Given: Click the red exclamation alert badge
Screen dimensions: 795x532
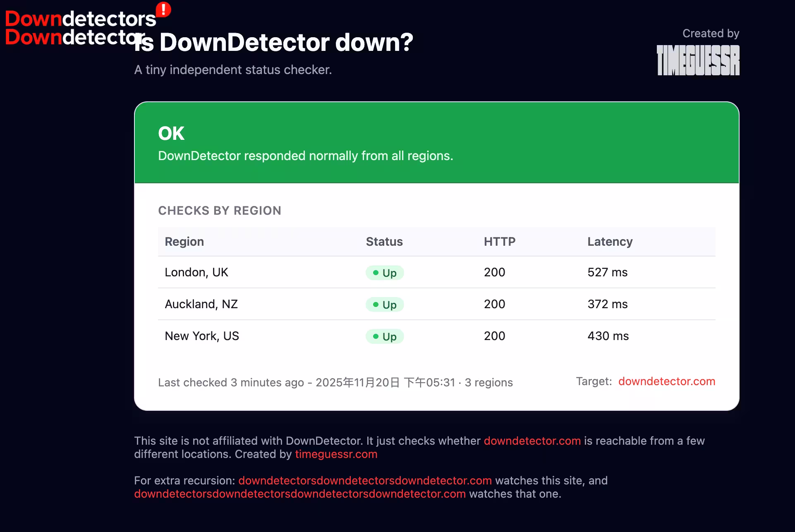Looking at the screenshot, I should point(163,10).
